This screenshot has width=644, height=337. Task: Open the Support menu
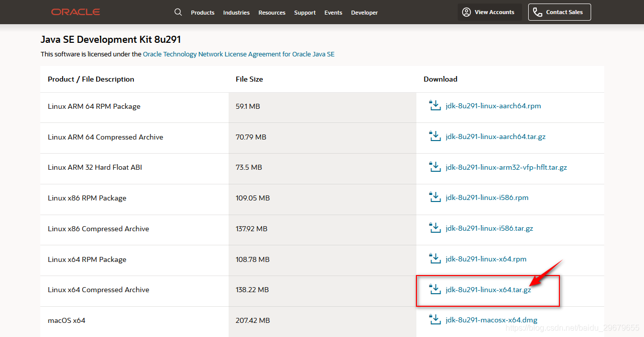coord(305,13)
